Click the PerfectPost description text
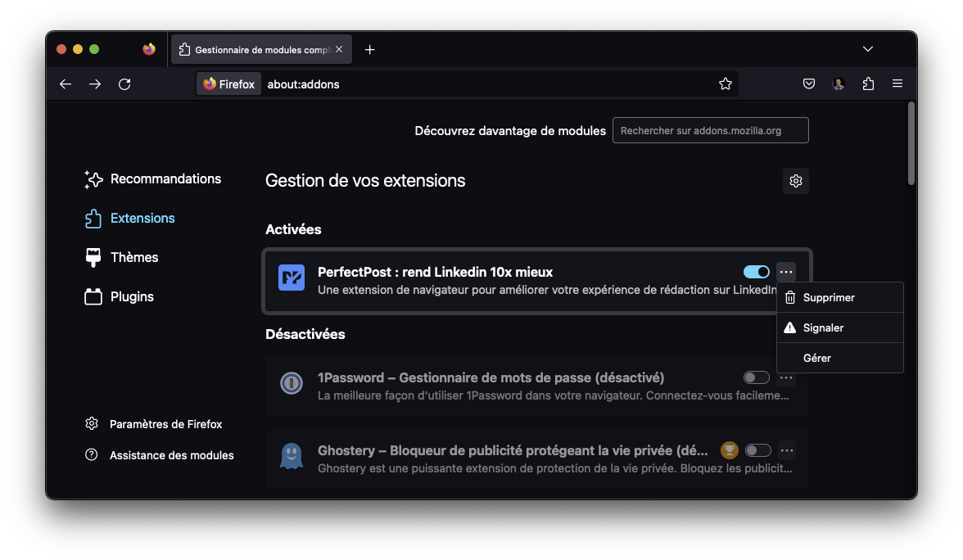The height and width of the screenshot is (560, 963). click(x=547, y=290)
